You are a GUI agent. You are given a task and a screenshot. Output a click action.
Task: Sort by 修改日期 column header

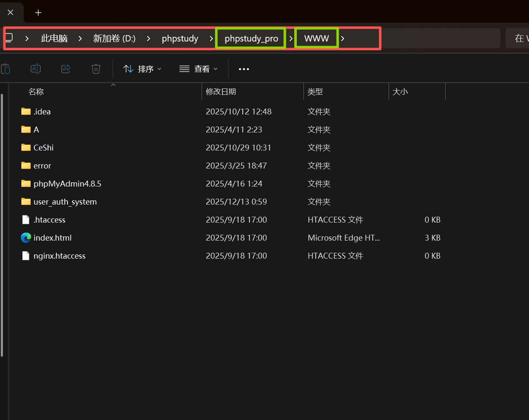(221, 92)
